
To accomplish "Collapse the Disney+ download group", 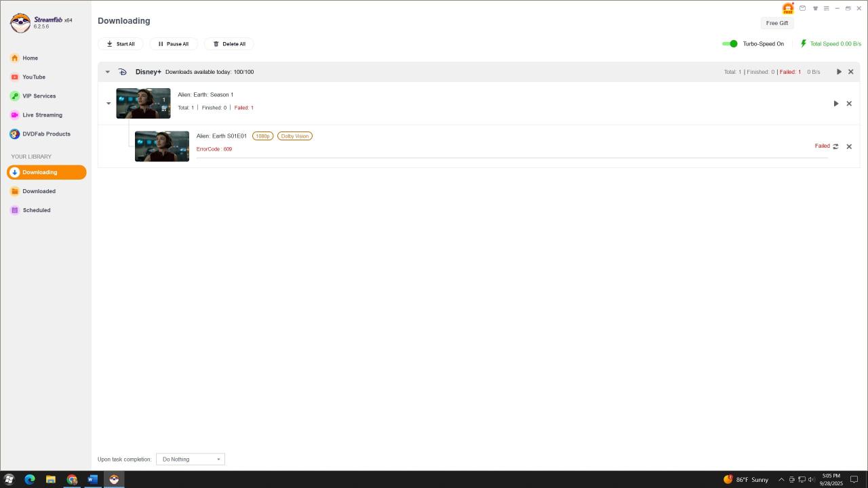I will pyautogui.click(x=107, y=72).
